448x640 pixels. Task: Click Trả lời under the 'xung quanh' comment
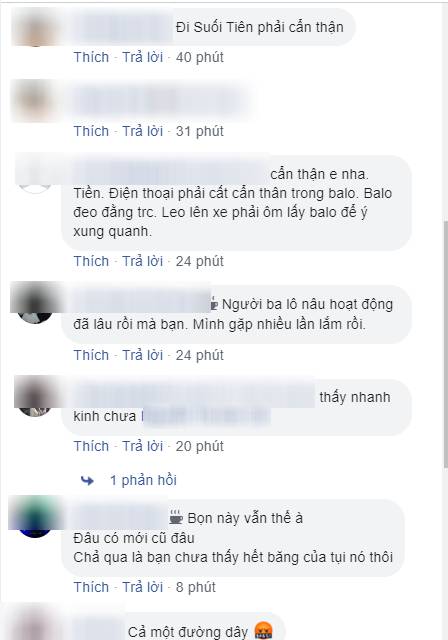point(143,261)
